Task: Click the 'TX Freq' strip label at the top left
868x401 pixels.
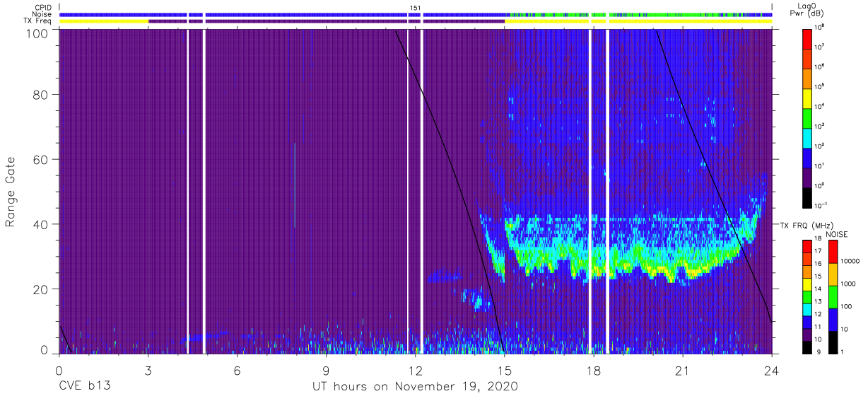Action: [x=39, y=21]
